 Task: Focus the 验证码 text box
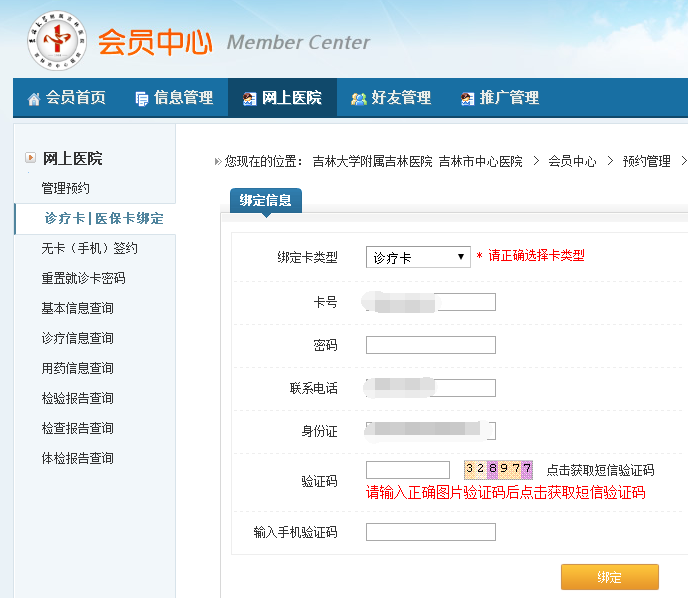[408, 470]
